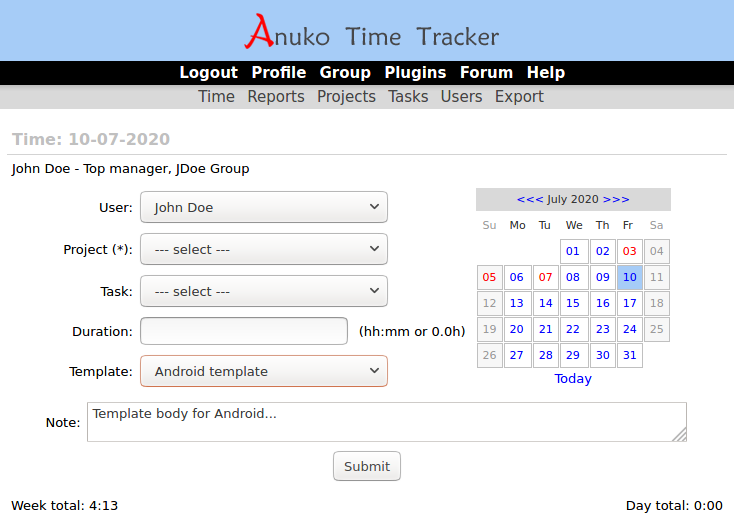Click the Day total: 0:00 text
734x530 pixels.
tap(674, 506)
